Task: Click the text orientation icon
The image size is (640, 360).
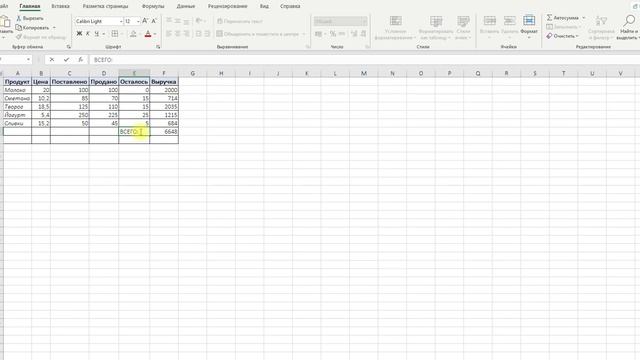Action: click(198, 21)
